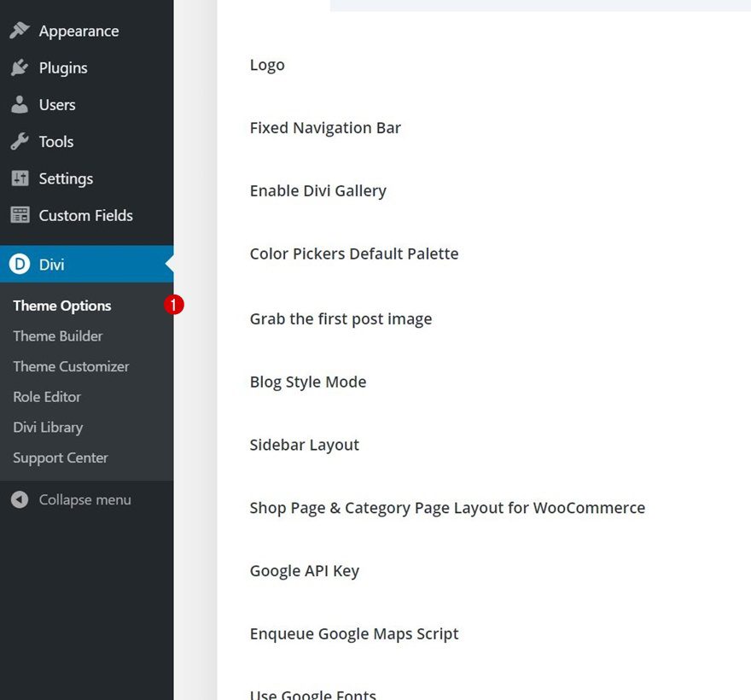Browse the Divi Library

point(48,427)
